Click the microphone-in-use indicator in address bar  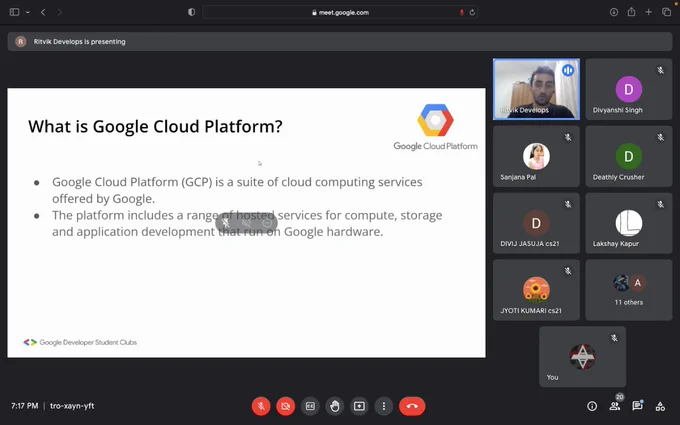click(x=462, y=12)
